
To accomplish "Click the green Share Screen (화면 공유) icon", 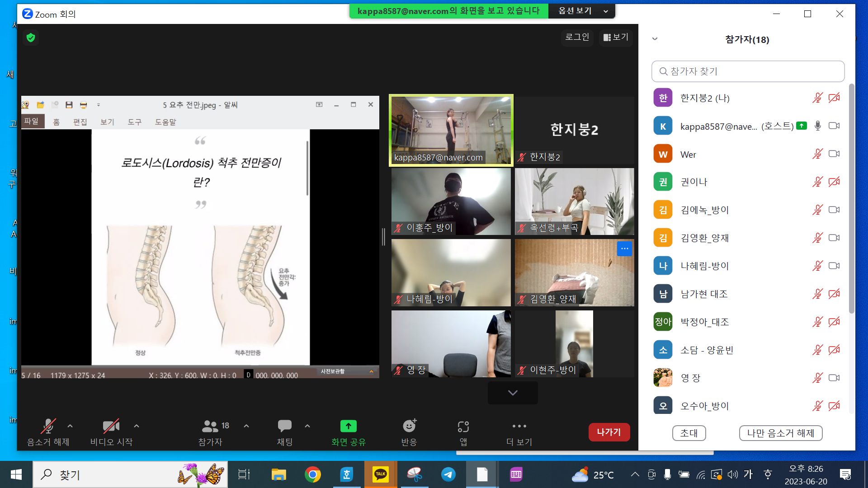I will 348,426.
